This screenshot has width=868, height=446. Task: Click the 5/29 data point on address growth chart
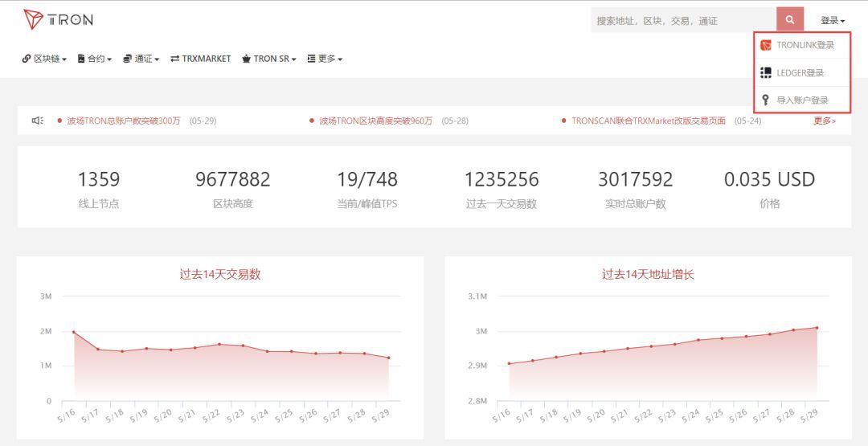point(817,328)
